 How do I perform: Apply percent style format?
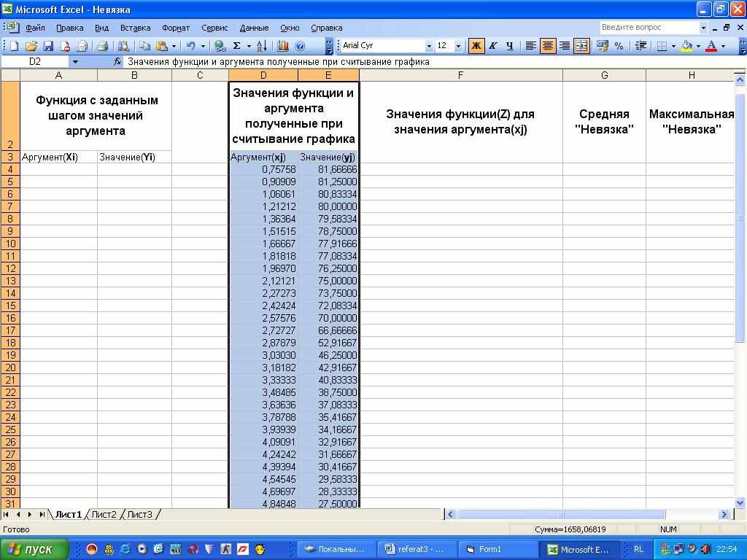(619, 46)
